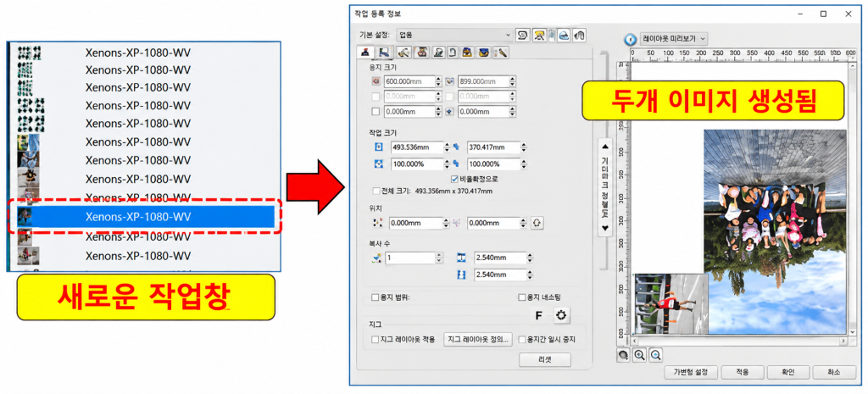Click the 적용 button
This screenshot has width=868, height=394.
(x=743, y=373)
